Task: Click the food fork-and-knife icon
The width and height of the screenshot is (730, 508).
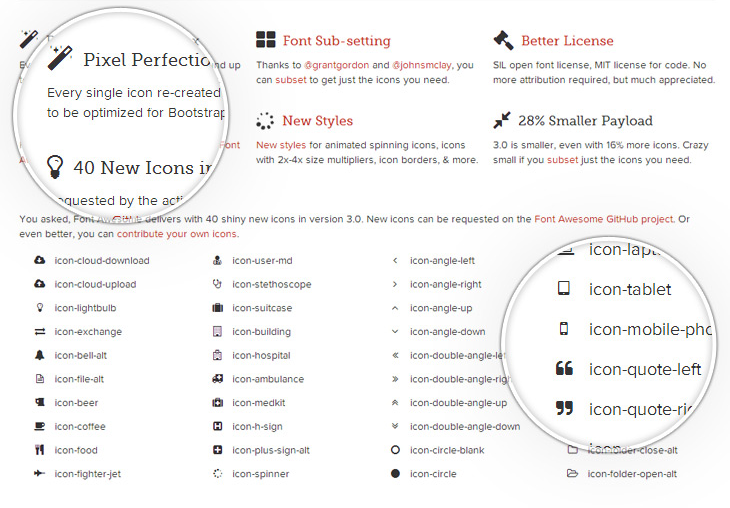Action: coord(40,450)
